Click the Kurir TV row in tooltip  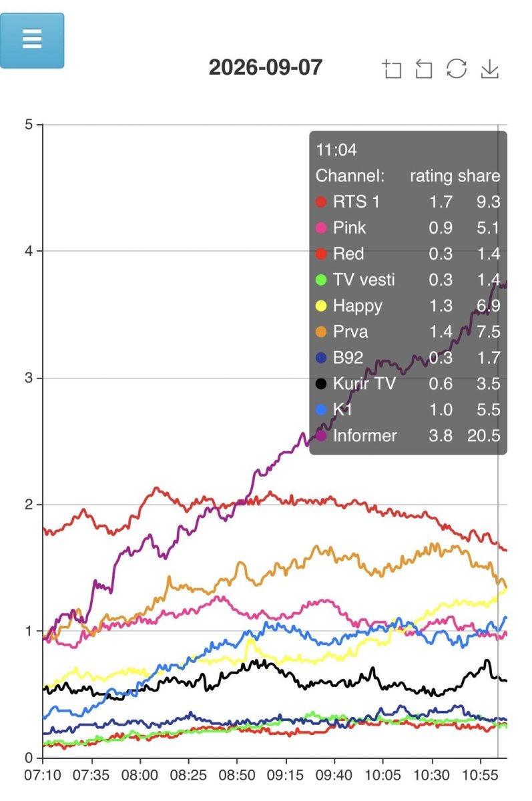coord(408,384)
